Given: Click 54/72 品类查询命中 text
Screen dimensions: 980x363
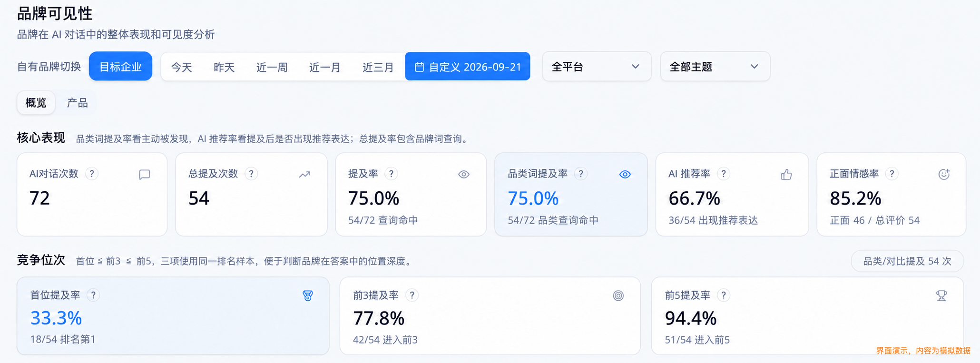Looking at the screenshot, I should click(x=553, y=220).
